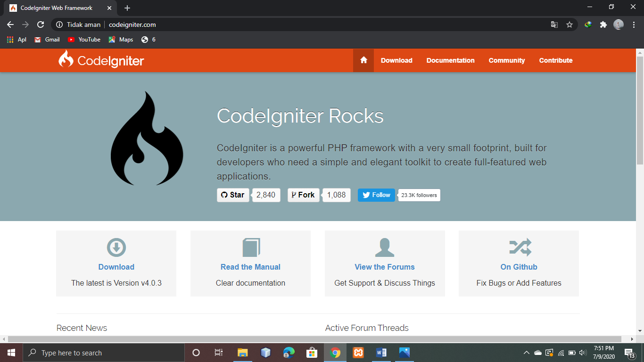
Task: Open the Gmail bookmark
Action: coord(47,40)
